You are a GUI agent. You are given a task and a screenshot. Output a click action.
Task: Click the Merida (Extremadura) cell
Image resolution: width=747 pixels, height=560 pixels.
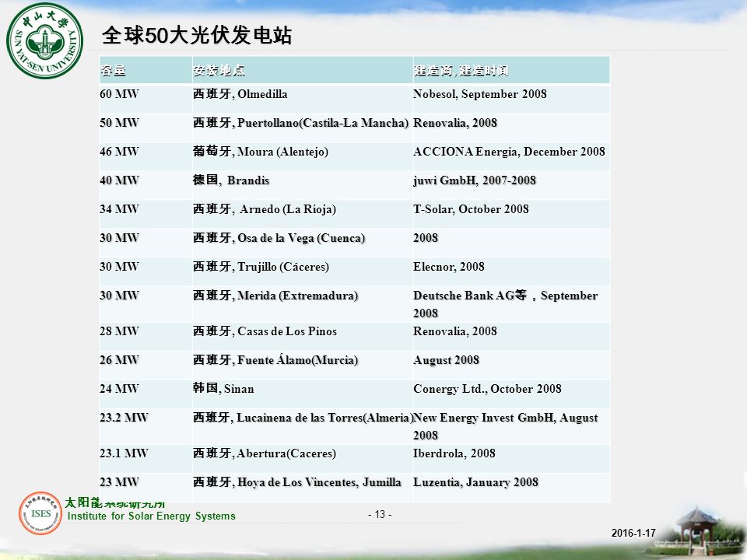[302, 304]
